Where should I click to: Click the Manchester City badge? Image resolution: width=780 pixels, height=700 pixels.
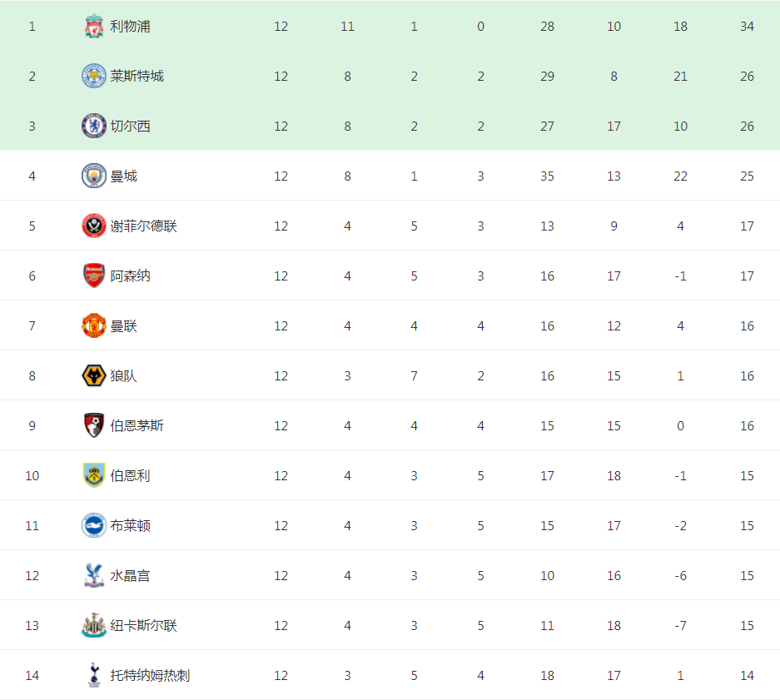tap(93, 176)
